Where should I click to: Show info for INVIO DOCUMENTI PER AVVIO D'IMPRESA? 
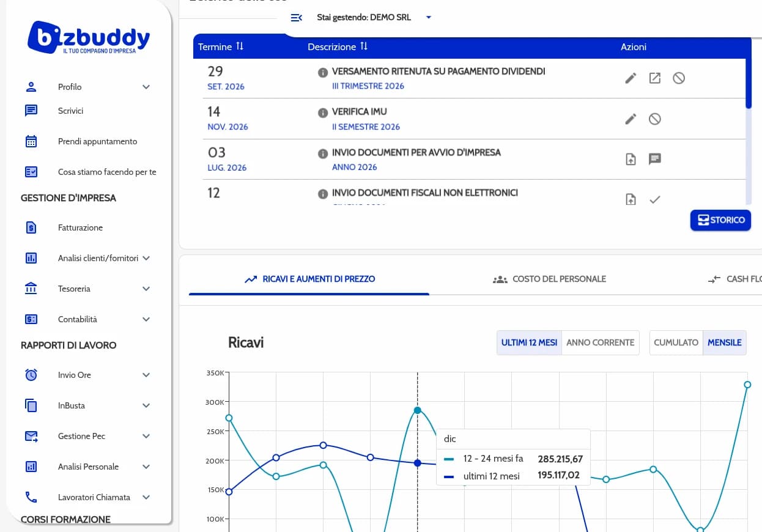pyautogui.click(x=322, y=153)
